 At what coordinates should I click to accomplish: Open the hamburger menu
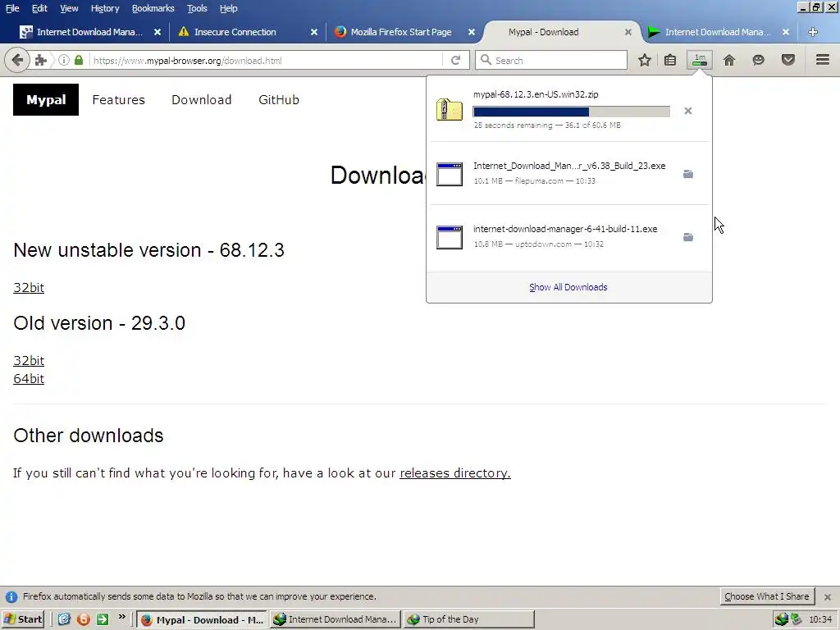point(823,59)
